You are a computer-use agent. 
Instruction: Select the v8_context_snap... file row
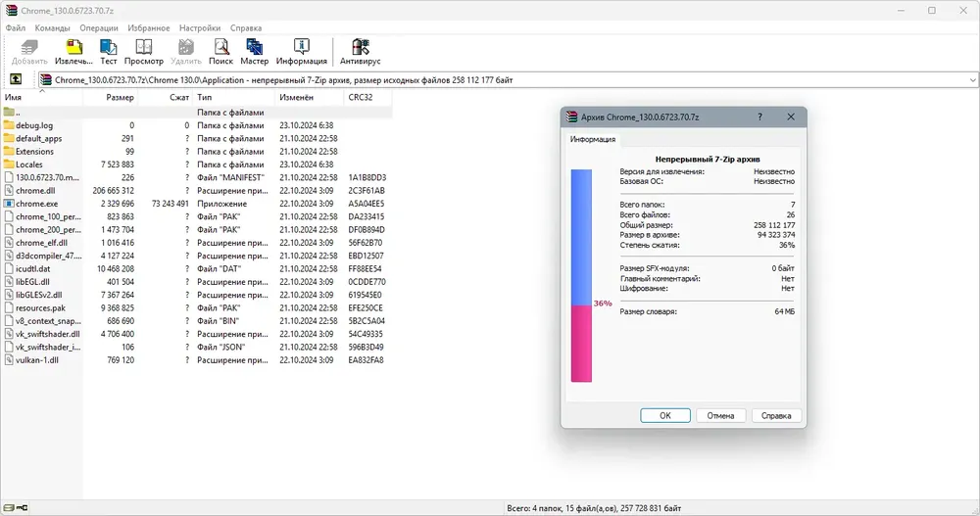[x=197, y=321]
